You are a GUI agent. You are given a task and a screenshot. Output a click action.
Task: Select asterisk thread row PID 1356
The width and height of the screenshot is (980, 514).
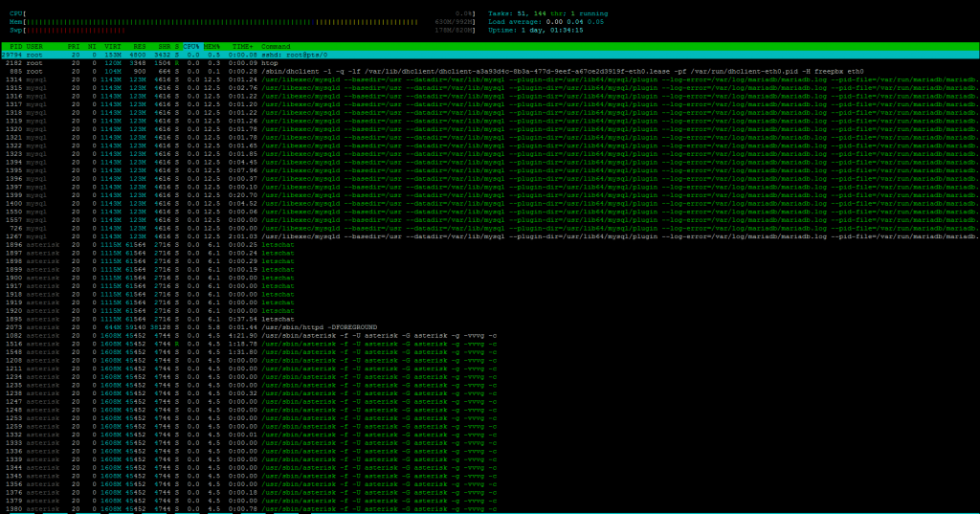[490, 484]
